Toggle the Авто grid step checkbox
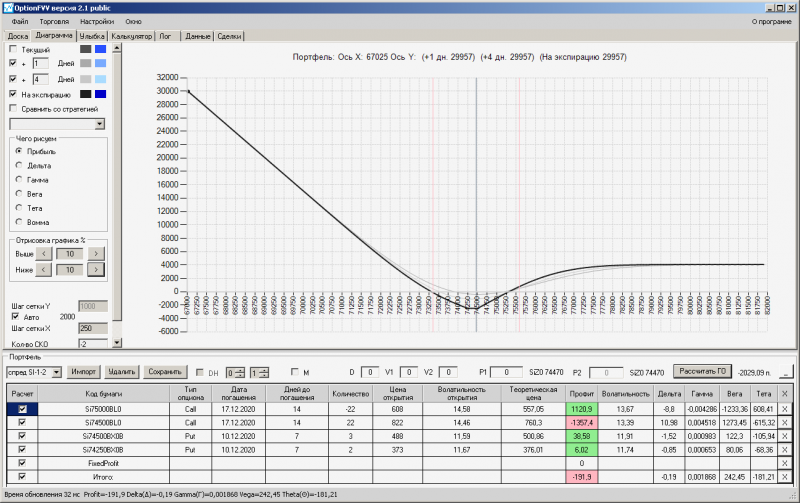 (x=15, y=316)
